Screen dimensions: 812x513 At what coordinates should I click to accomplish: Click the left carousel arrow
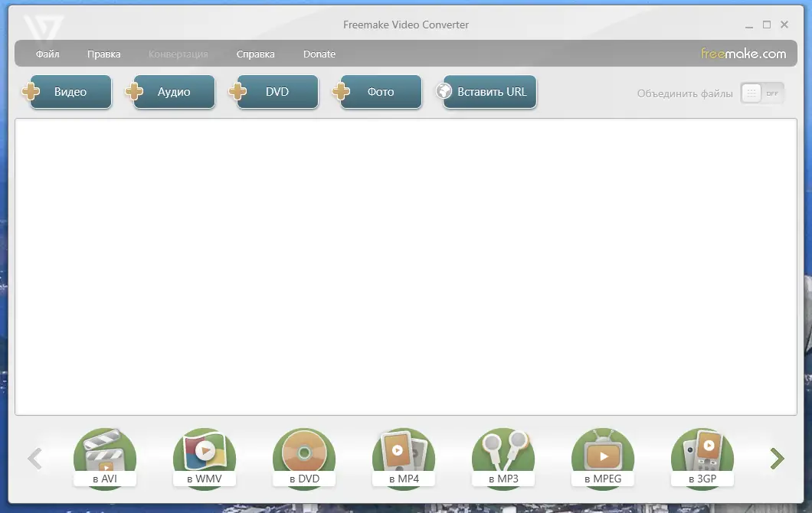pyautogui.click(x=34, y=458)
